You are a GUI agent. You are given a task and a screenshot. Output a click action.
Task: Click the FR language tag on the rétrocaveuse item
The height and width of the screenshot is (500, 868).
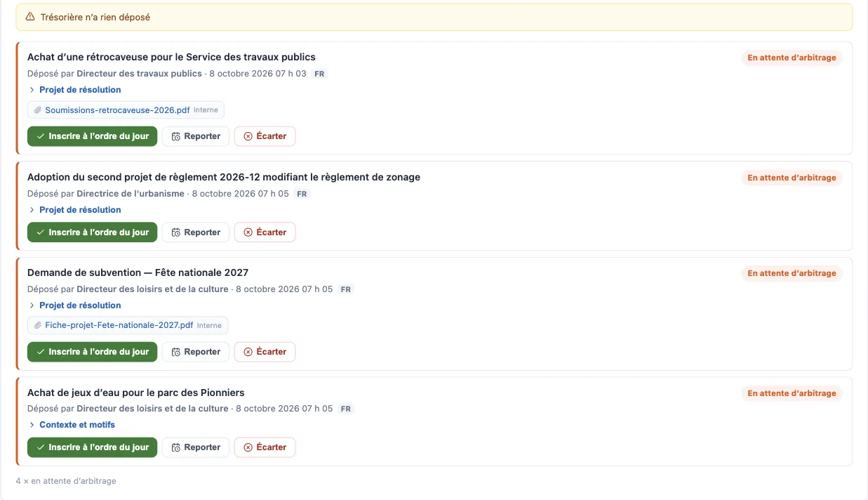click(319, 74)
